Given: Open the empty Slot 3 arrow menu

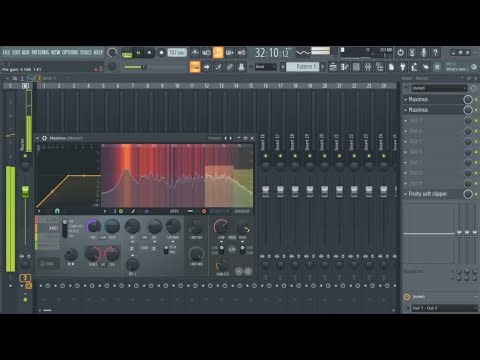Looking at the screenshot, I should tap(406, 120).
